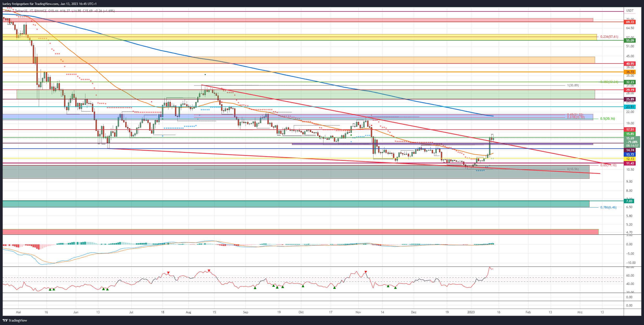
Task: Select the 69.72 red price label
Action: point(630,22)
